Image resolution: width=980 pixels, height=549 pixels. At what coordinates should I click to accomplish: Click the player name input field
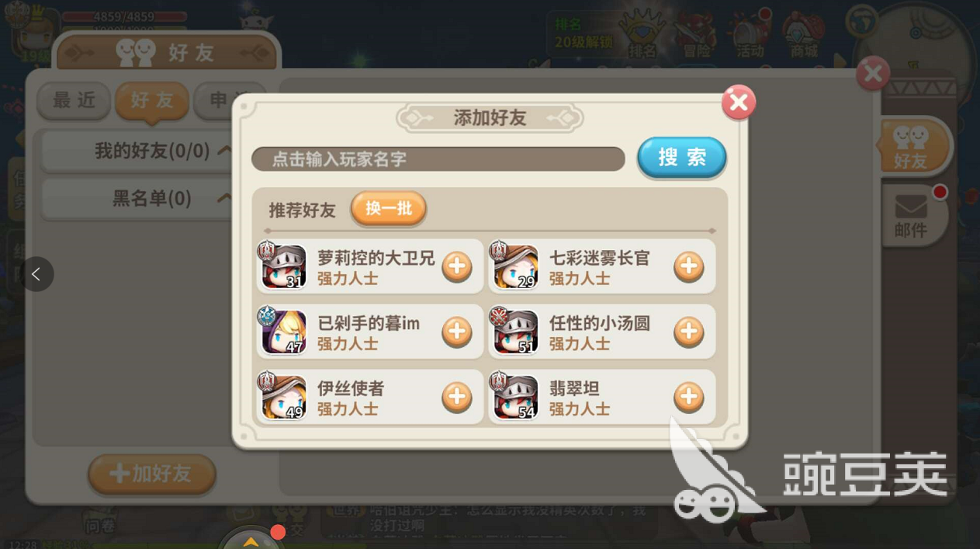coord(438,159)
